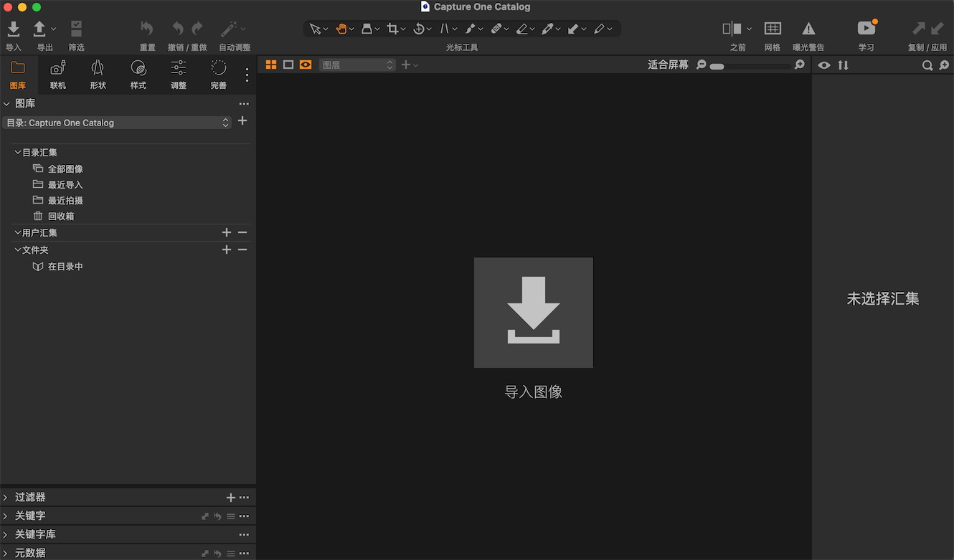
Task: Select the healing bandage cursor tool
Action: tap(496, 29)
